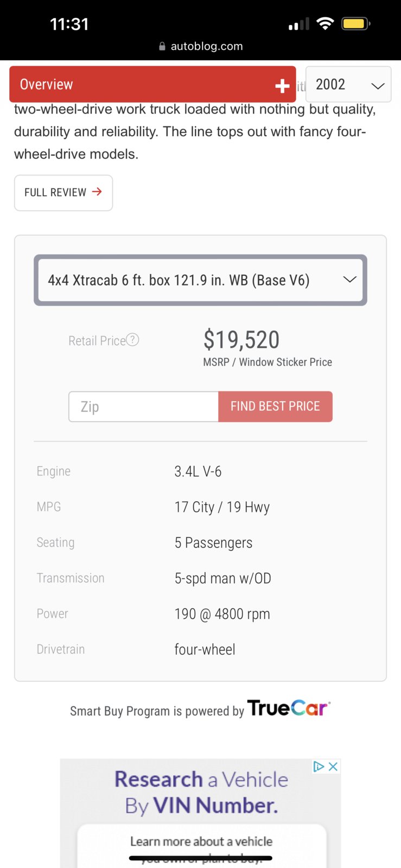Expand the Overview section plus icon
This screenshot has width=401, height=868.
click(282, 85)
